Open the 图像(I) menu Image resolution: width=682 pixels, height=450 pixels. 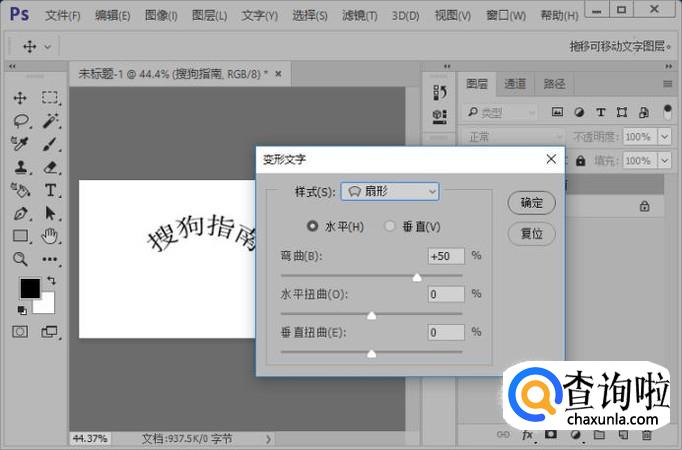click(x=161, y=16)
